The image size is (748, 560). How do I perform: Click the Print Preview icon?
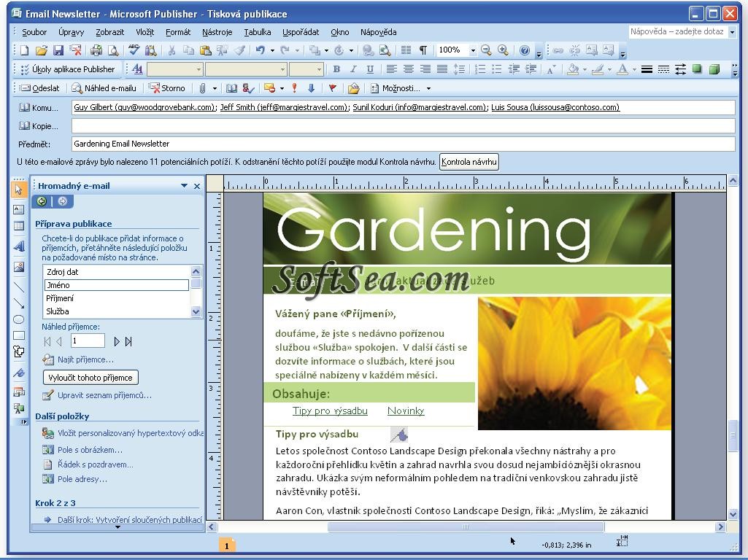point(113,50)
